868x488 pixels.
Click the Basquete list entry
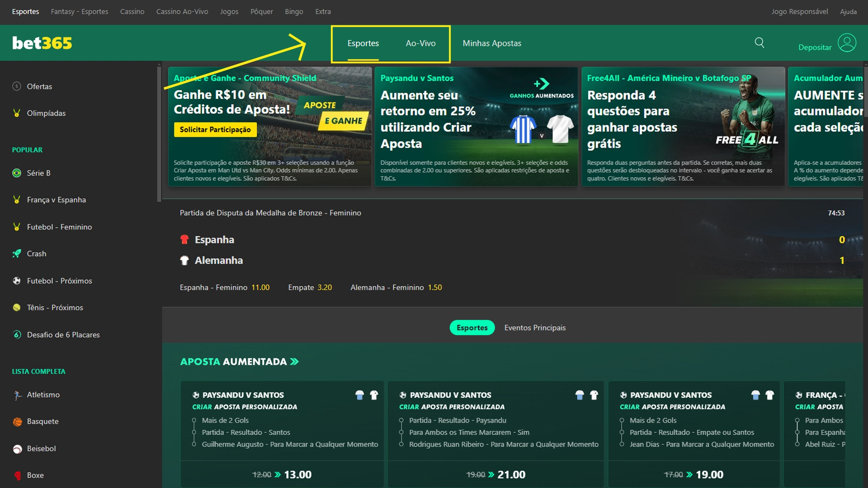[81, 422]
